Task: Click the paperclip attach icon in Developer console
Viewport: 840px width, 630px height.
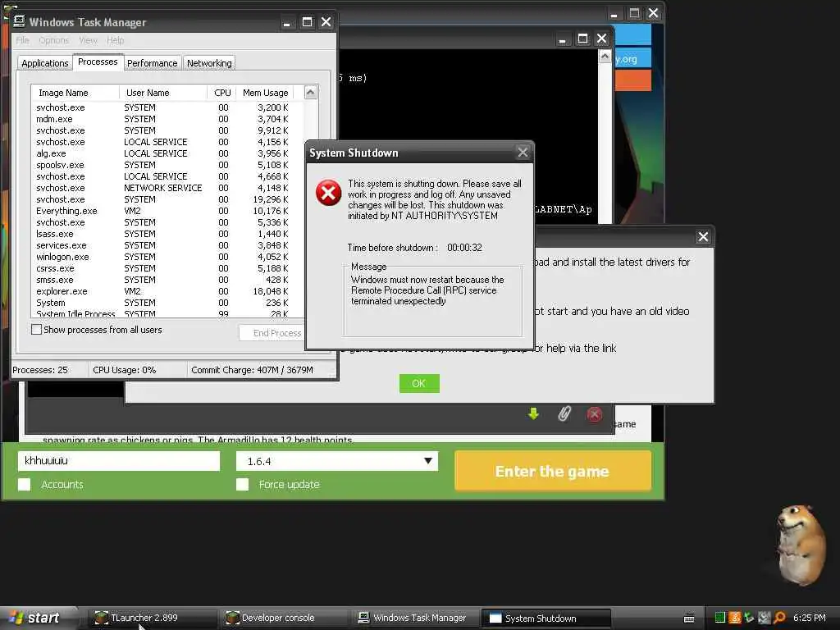Action: 564,413
